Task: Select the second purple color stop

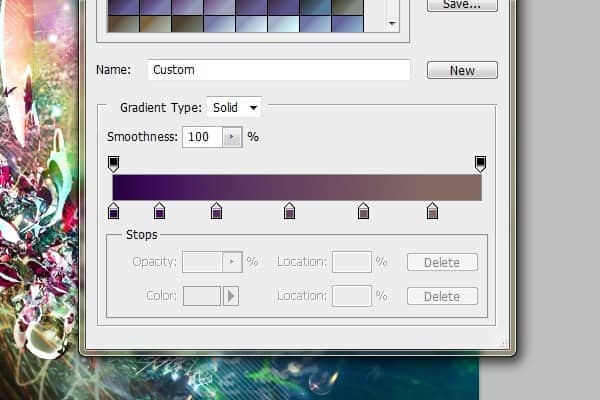Action: pos(159,211)
